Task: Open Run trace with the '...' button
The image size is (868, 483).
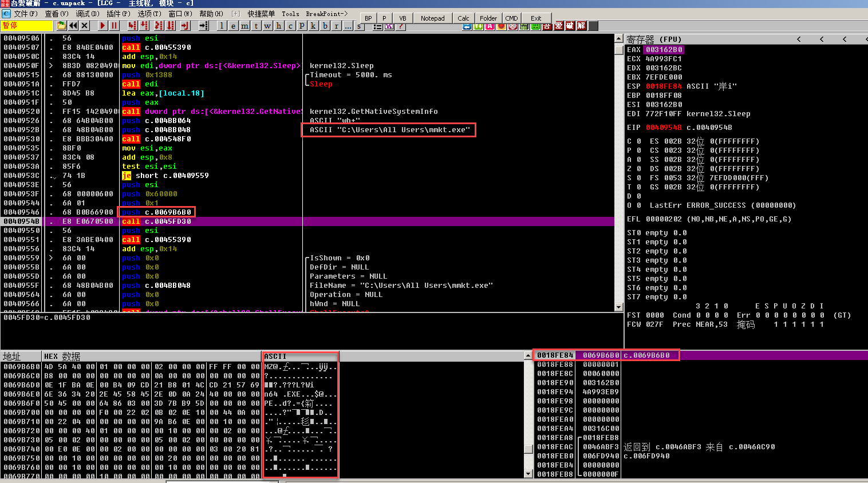Action: pyautogui.click(x=348, y=26)
